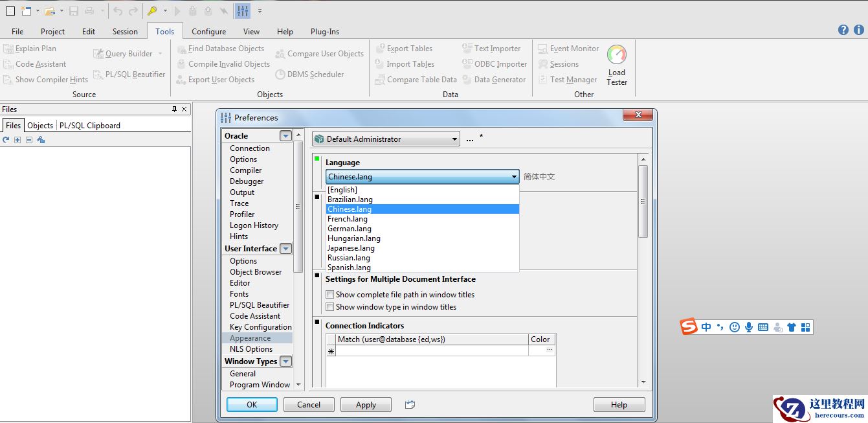This screenshot has height=423, width=868.
Task: Click the refresh icon in Files panel
Action: click(x=6, y=140)
